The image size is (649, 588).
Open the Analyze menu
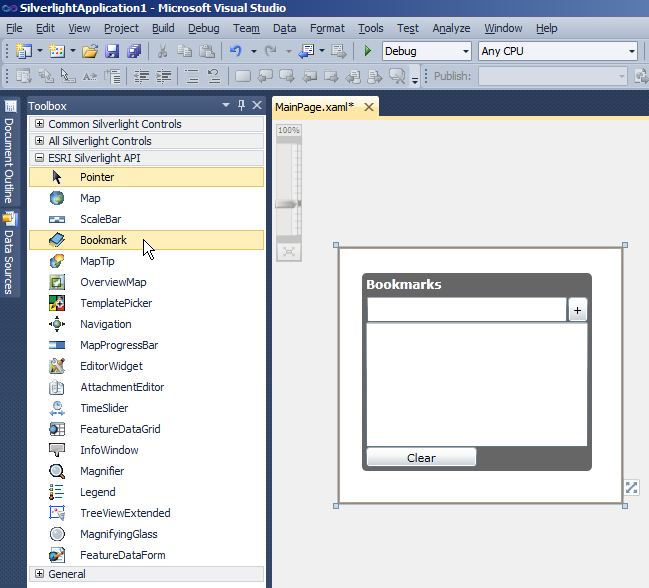click(x=451, y=28)
